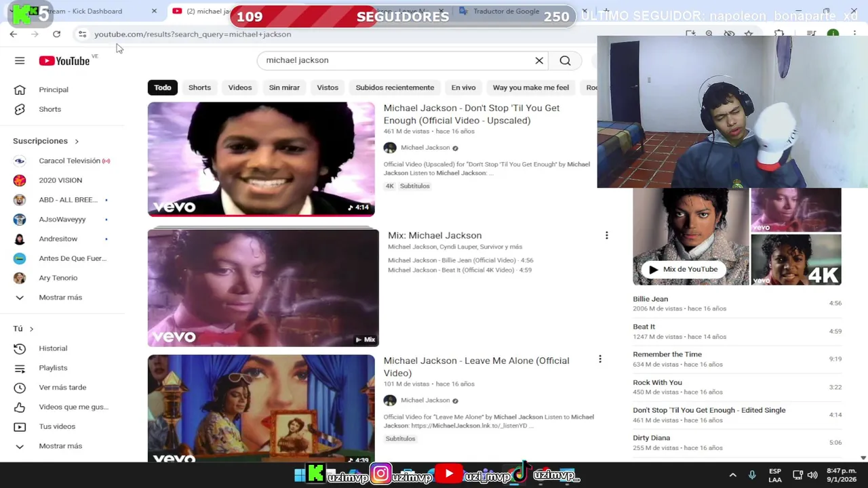The width and height of the screenshot is (868, 488).
Task: Open site info icon in address bar
Action: [82, 34]
